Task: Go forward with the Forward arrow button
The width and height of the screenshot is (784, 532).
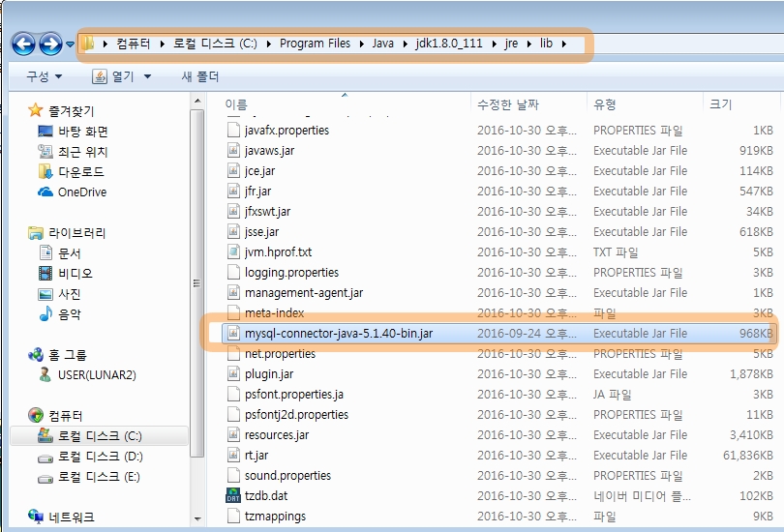Action: click(50, 44)
